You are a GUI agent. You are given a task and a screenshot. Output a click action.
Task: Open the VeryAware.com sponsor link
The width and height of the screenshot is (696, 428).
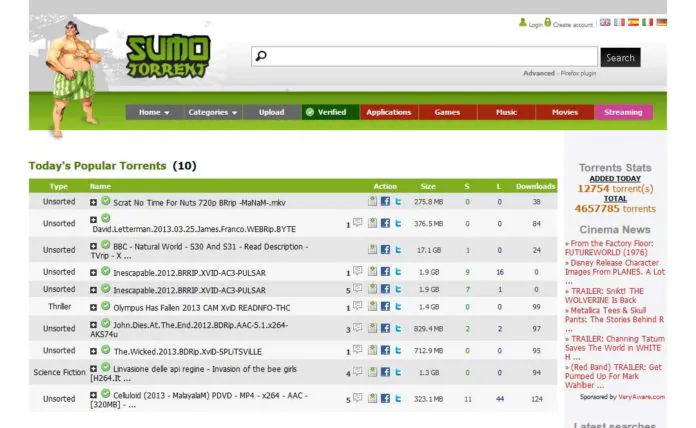tap(641, 397)
